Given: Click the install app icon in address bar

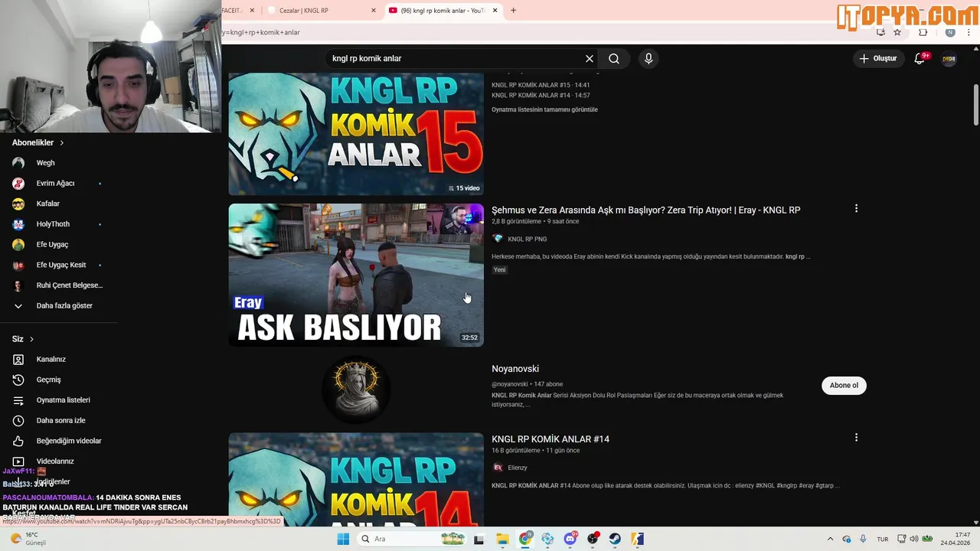Looking at the screenshot, I should pyautogui.click(x=880, y=32).
